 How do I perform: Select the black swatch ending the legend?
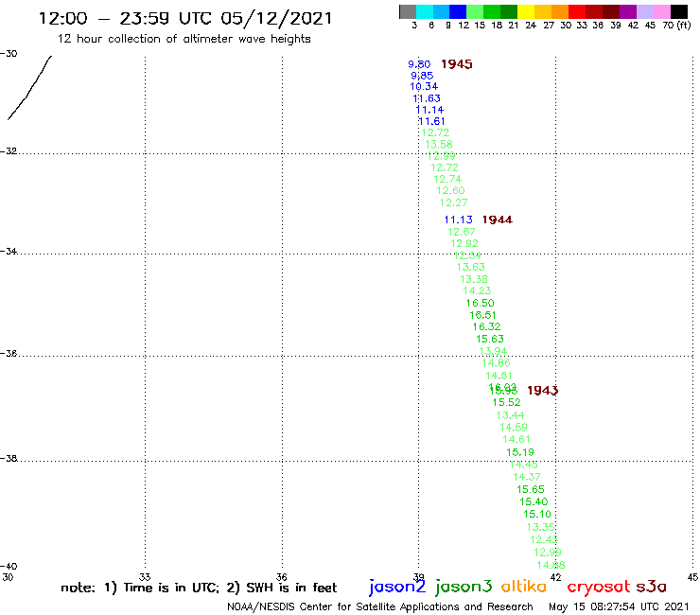(x=678, y=11)
